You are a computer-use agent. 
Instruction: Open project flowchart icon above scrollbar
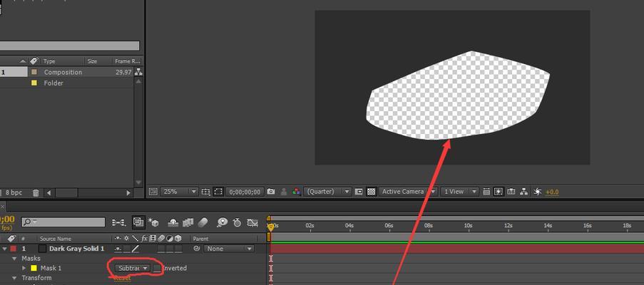point(138,72)
